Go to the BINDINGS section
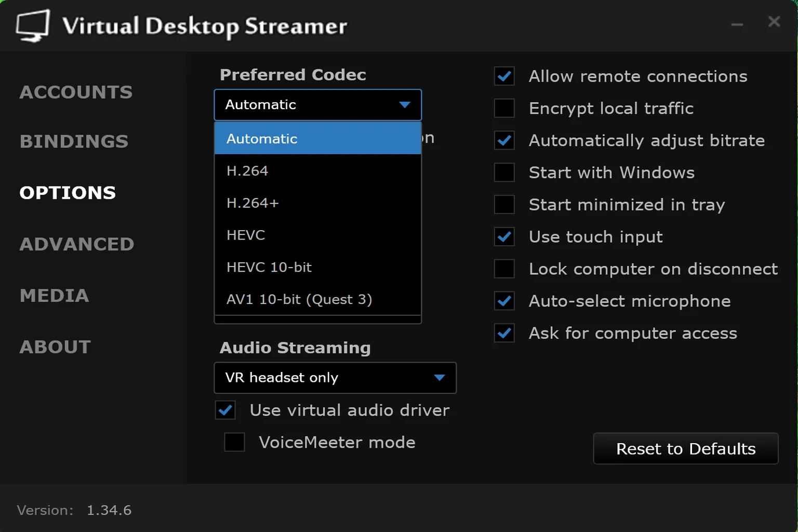The width and height of the screenshot is (798, 532). pos(74,141)
